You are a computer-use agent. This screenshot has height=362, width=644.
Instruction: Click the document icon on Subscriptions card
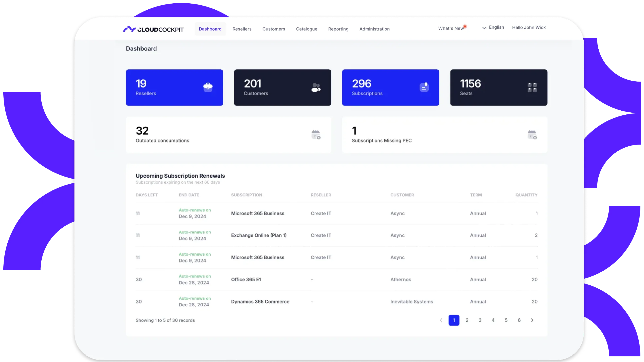(x=424, y=87)
